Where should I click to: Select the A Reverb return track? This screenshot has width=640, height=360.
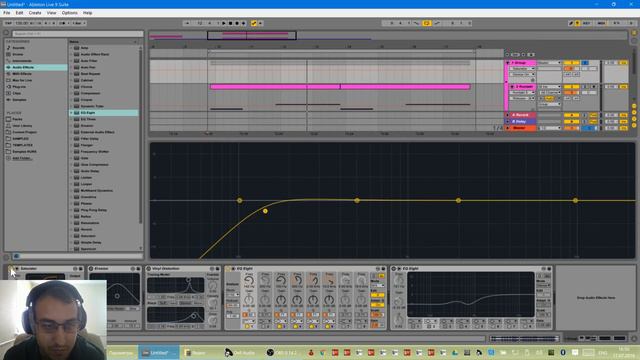click(x=523, y=115)
